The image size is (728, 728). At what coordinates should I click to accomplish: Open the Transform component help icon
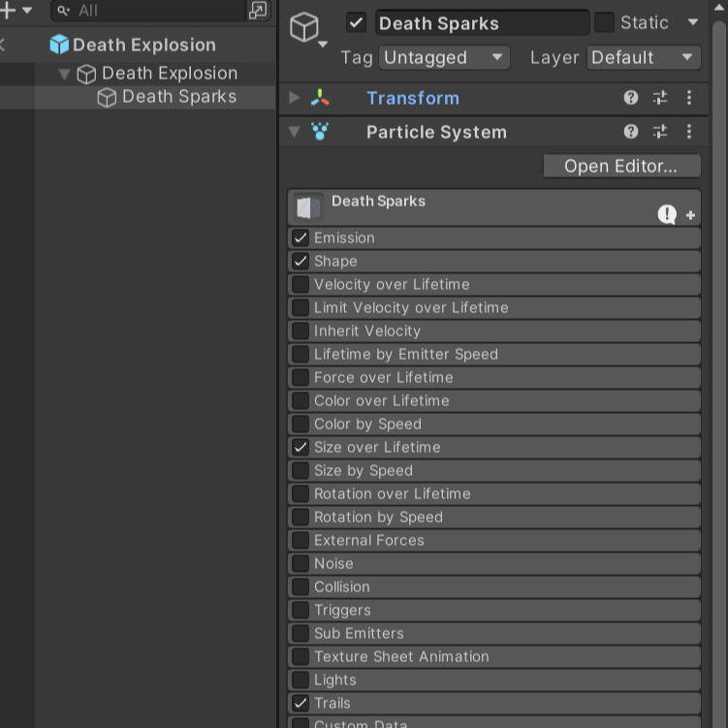coord(631,98)
